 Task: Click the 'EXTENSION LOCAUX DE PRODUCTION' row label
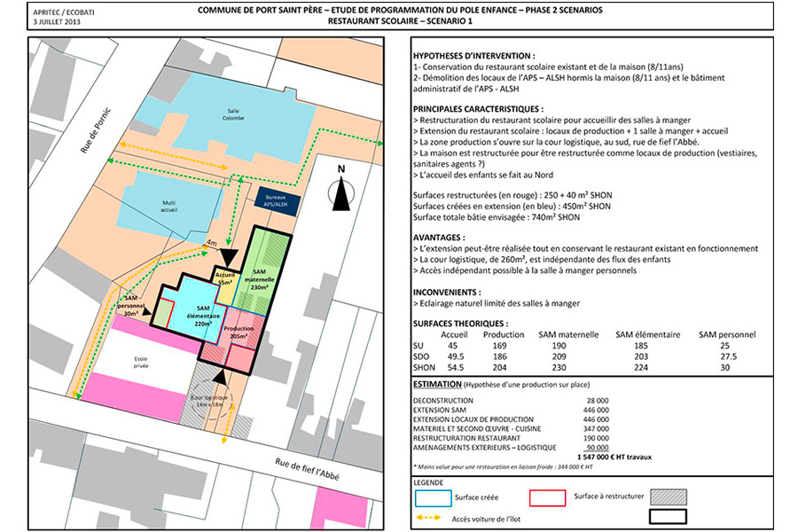(473, 419)
